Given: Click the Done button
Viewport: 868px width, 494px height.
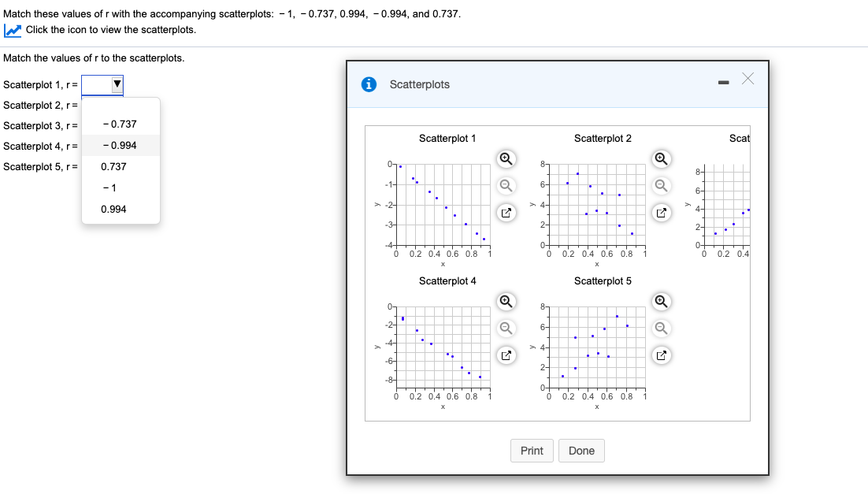Looking at the screenshot, I should point(581,451).
